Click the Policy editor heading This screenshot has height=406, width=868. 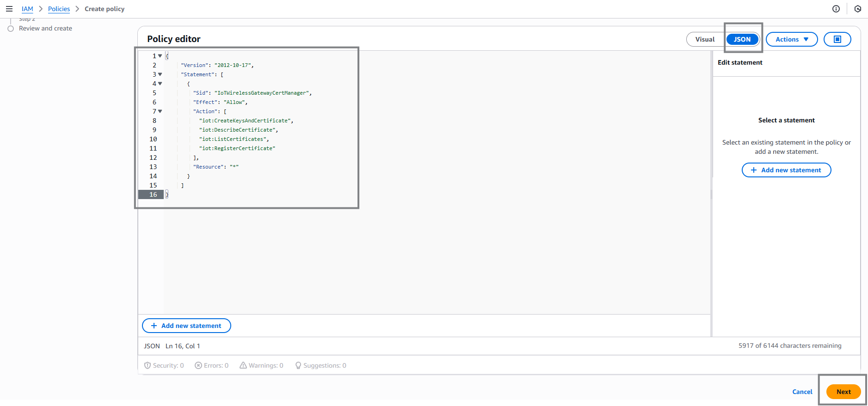tap(174, 39)
